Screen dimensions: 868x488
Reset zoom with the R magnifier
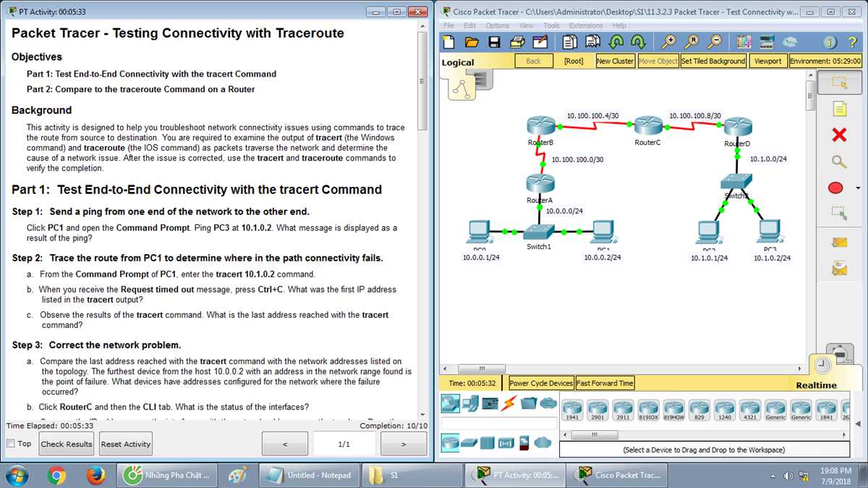[692, 42]
